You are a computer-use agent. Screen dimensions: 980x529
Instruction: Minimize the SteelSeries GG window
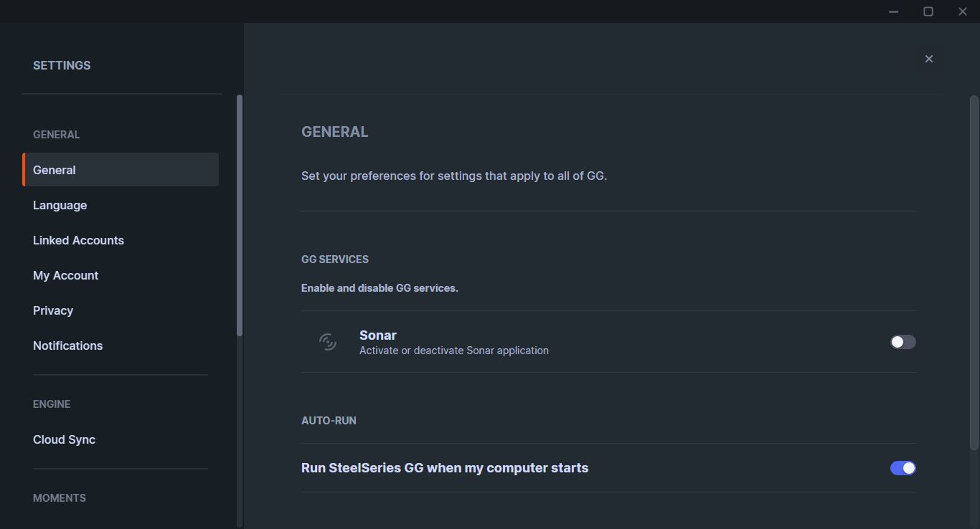894,11
